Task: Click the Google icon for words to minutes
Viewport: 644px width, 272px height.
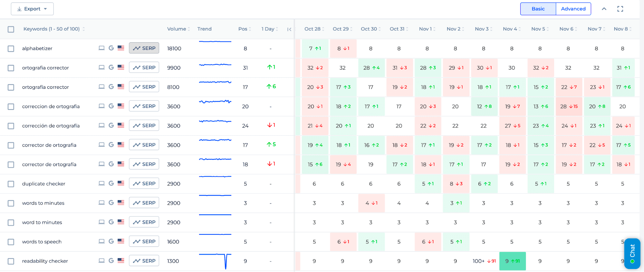Action: click(111, 202)
